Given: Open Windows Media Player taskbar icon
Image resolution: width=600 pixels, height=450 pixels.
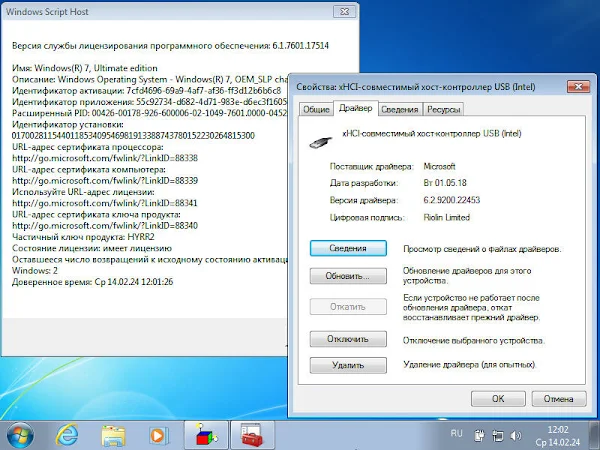Looking at the screenshot, I should 159,435.
